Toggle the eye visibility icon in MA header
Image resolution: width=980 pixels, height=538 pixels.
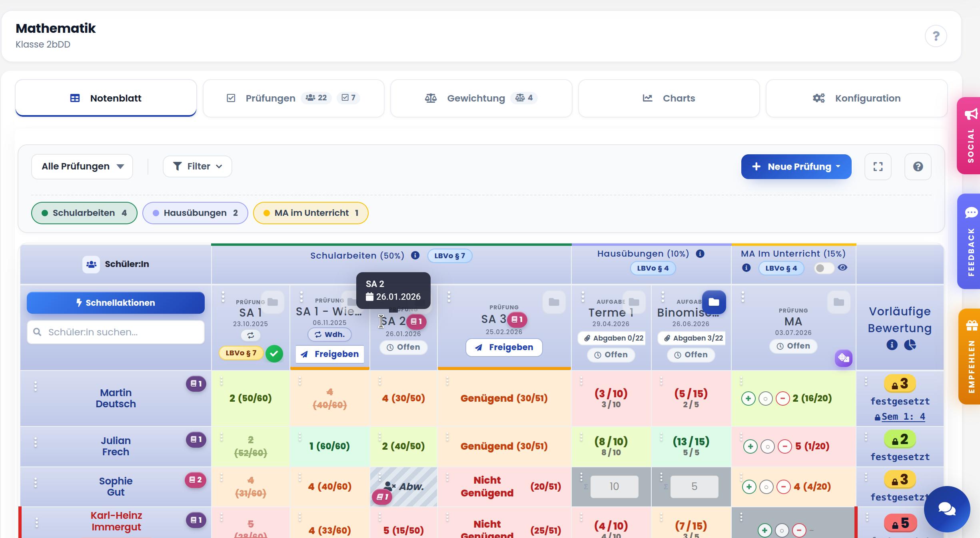click(x=842, y=268)
